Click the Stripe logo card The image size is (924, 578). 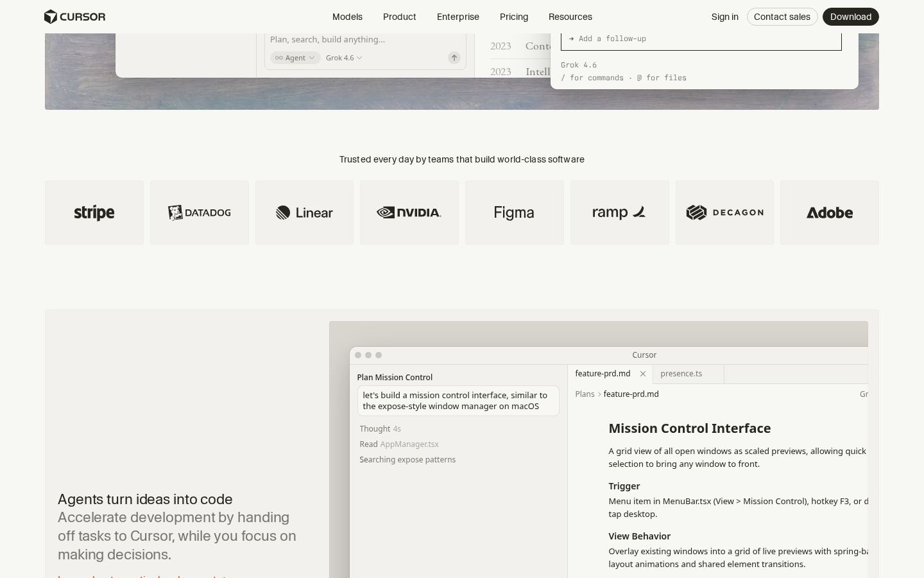pyautogui.click(x=94, y=213)
